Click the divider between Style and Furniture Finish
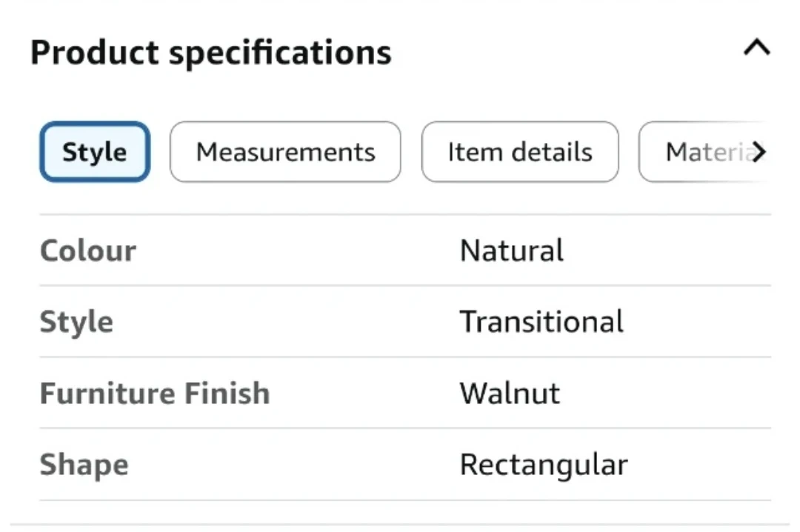Image resolution: width=800 pixels, height=532 pixels. point(404,357)
